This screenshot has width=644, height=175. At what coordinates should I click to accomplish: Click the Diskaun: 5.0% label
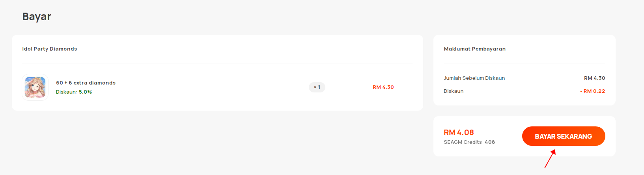tap(74, 92)
